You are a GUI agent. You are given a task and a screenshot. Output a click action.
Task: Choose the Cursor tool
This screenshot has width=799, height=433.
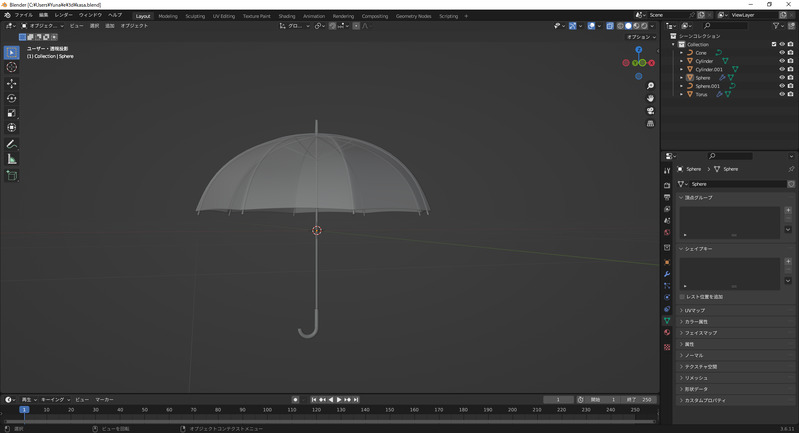[12, 67]
